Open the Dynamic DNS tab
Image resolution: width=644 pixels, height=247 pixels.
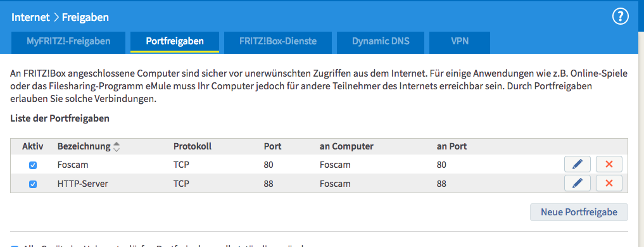coord(381,42)
